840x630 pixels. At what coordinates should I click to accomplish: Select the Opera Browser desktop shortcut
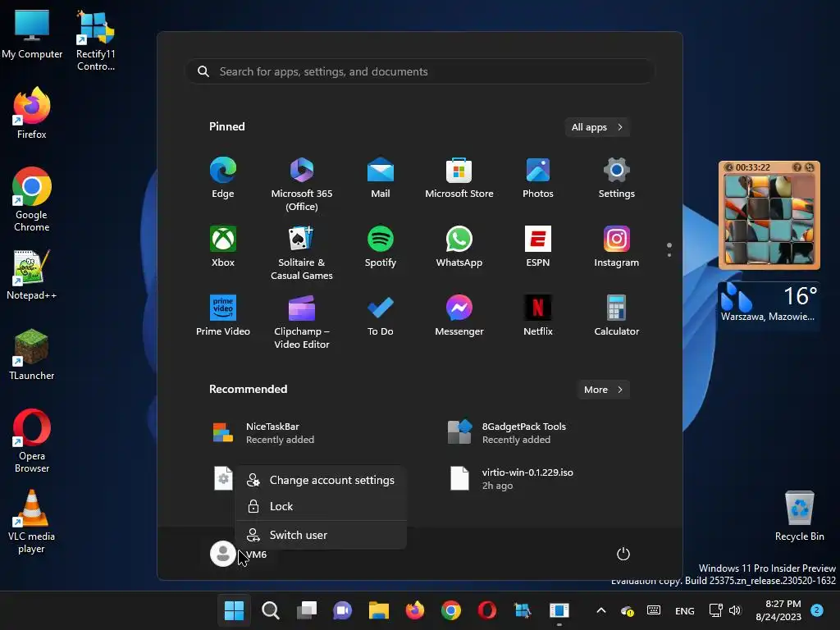point(32,441)
